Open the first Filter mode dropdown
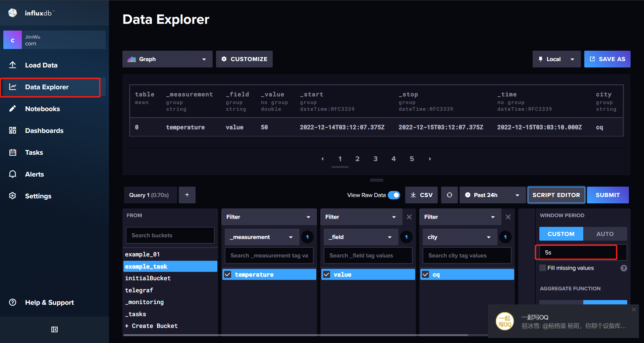This screenshot has height=343, width=644. (269, 217)
